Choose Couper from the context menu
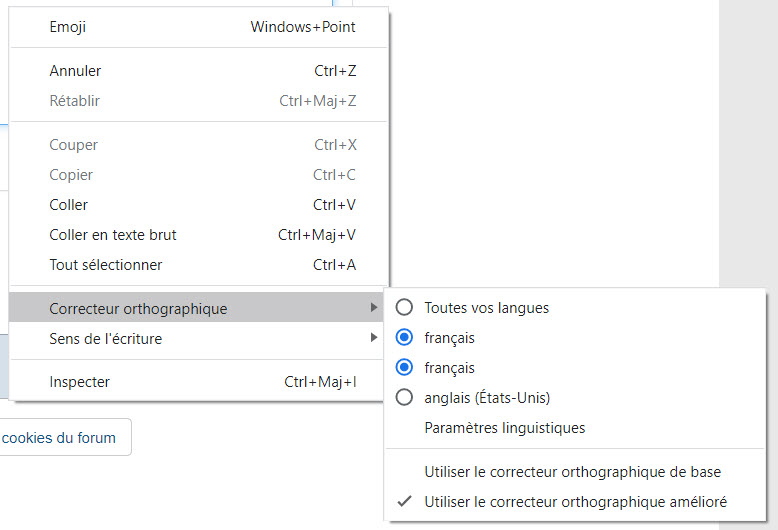The height and width of the screenshot is (530, 778). (74, 145)
